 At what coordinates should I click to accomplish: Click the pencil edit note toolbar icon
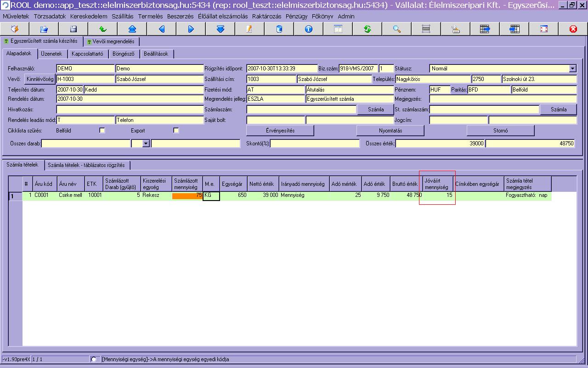[x=250, y=29]
